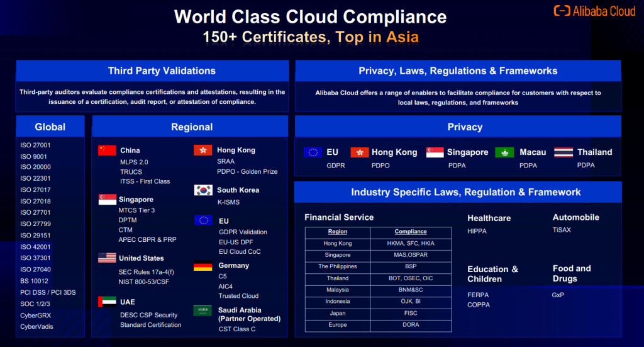Click ISO 9001 in Global list

tap(34, 157)
